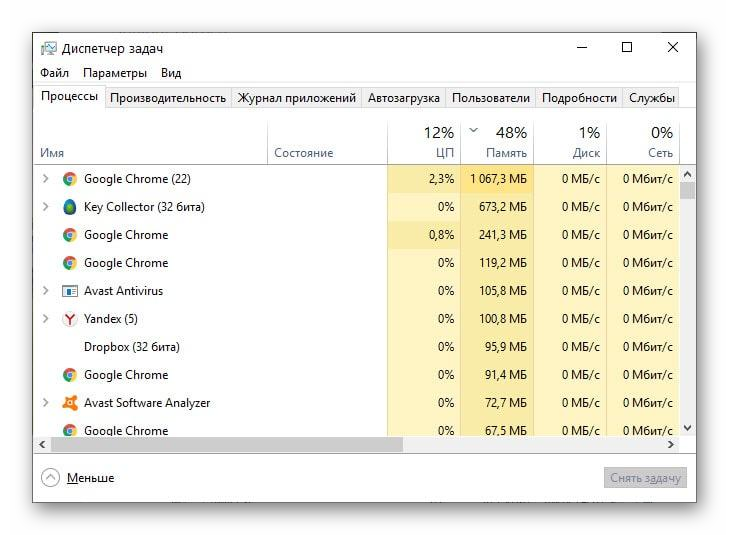The height and width of the screenshot is (535, 729).
Task: Expand the Google Chrome (22) group
Action: tap(45, 178)
